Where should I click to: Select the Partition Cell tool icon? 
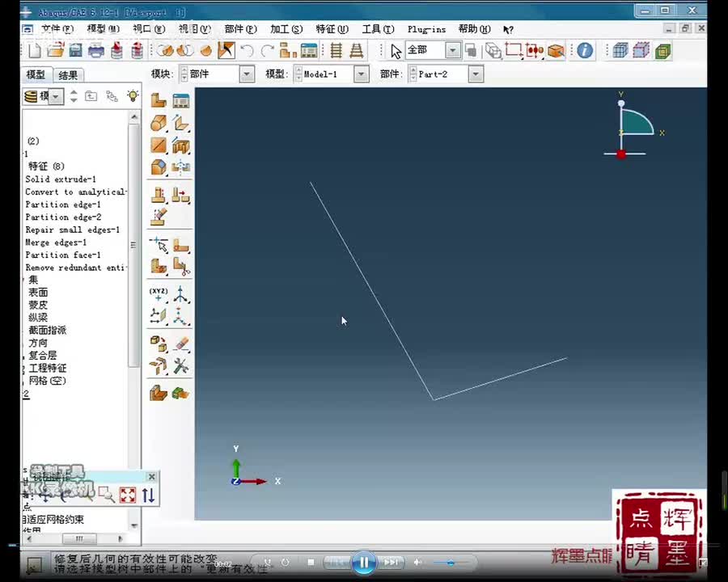(x=159, y=267)
